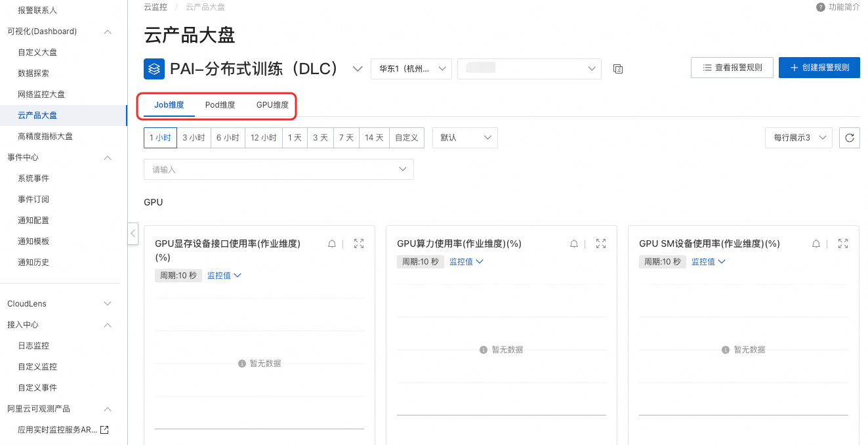Click the list icon in 查看报警规则 button

[707, 68]
